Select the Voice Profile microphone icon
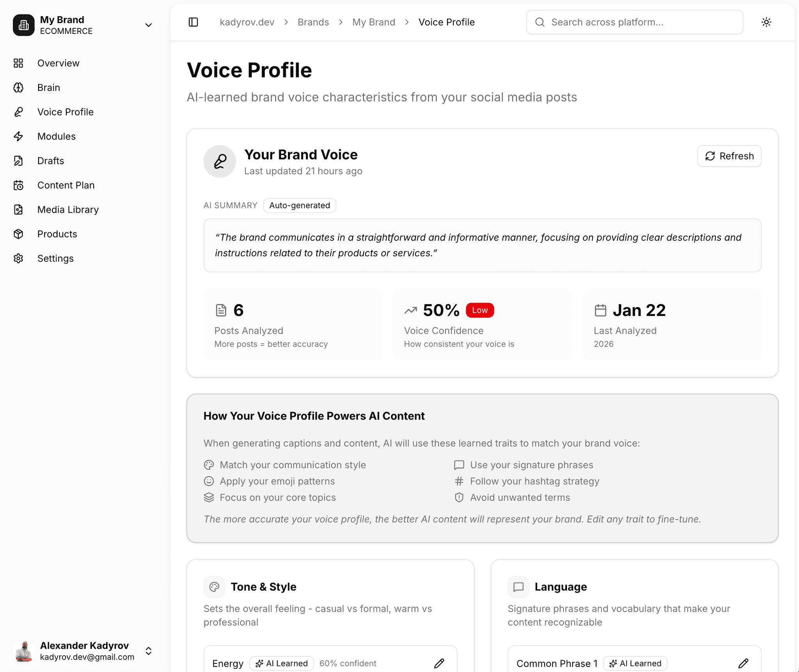 pyautogui.click(x=19, y=112)
